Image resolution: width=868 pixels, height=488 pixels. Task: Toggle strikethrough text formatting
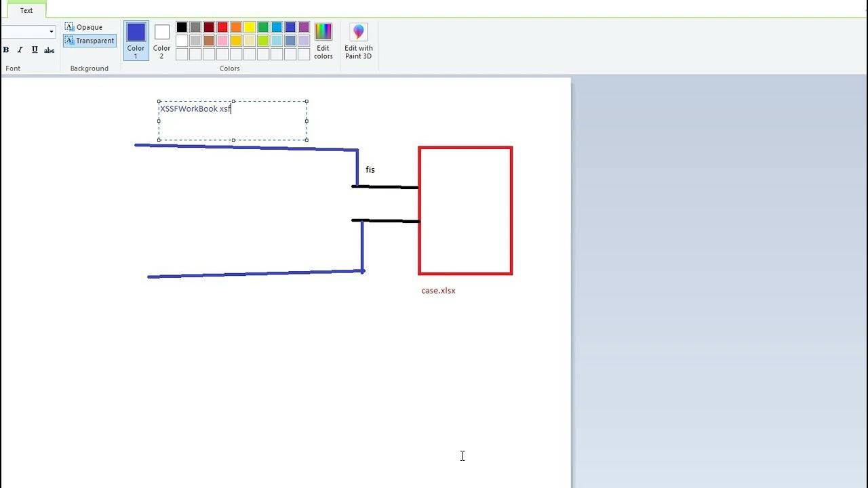pos(49,50)
